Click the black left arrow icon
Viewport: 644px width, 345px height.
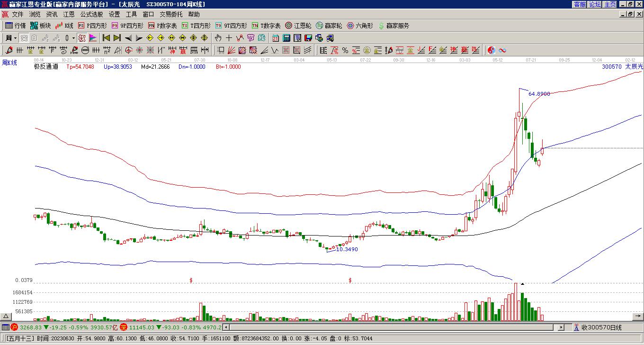click(x=128, y=38)
